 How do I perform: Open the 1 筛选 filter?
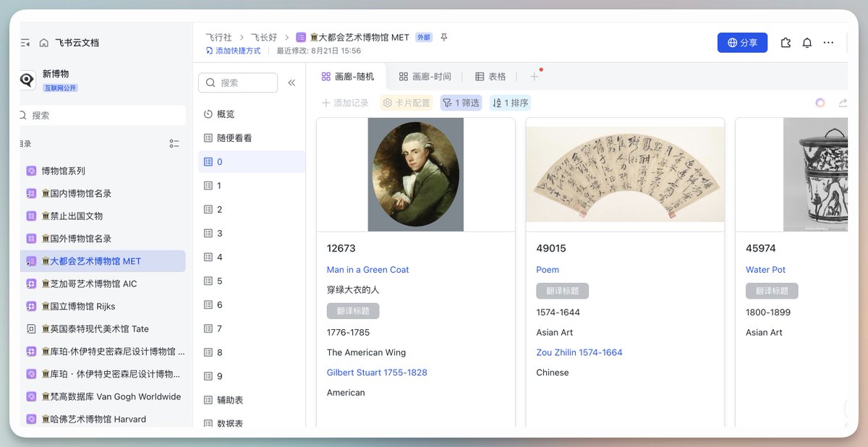coord(461,103)
